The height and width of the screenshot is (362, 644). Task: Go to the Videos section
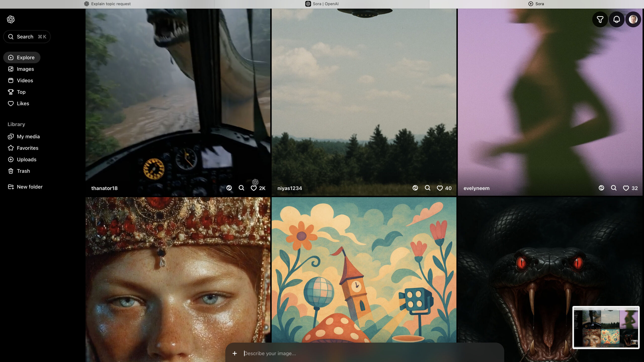[x=25, y=80]
